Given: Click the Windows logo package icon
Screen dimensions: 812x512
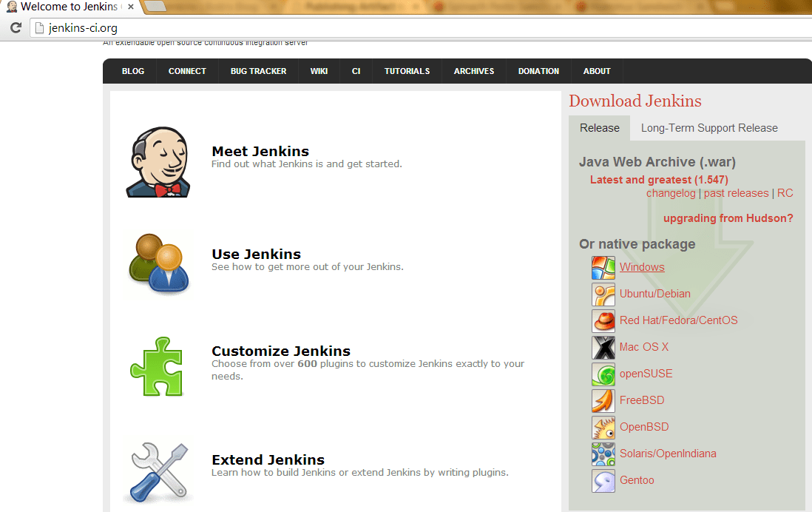Looking at the screenshot, I should click(x=603, y=267).
